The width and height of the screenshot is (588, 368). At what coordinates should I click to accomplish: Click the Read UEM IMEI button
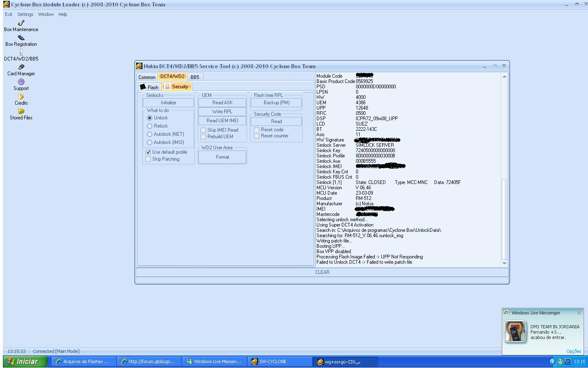(x=223, y=121)
